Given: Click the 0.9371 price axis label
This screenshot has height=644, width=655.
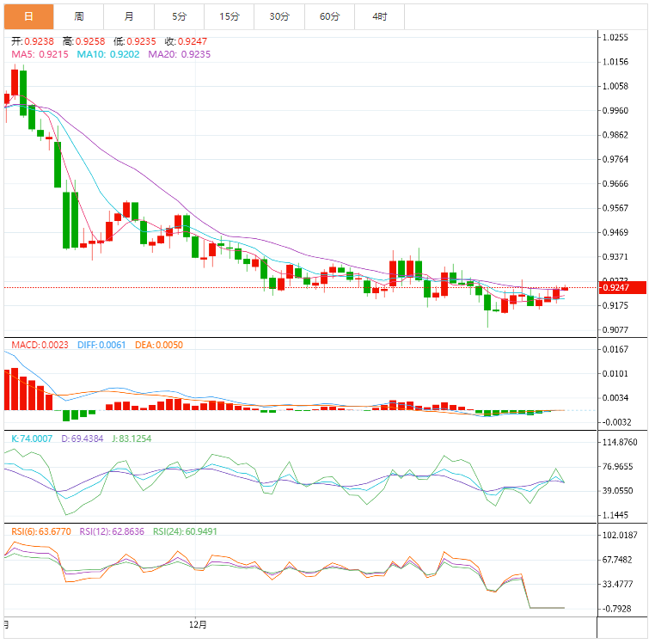Looking at the screenshot, I should (x=615, y=256).
